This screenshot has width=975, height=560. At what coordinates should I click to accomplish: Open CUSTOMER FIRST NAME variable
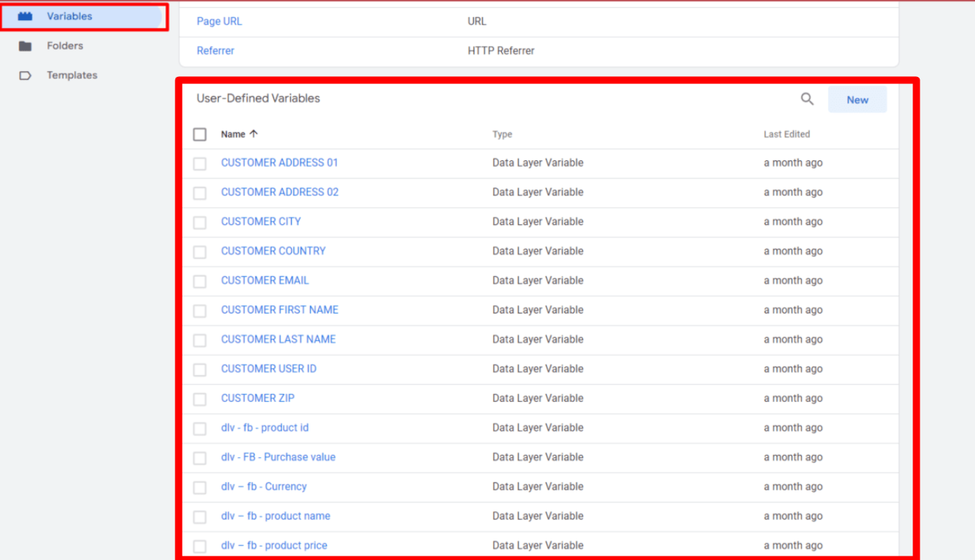click(280, 310)
